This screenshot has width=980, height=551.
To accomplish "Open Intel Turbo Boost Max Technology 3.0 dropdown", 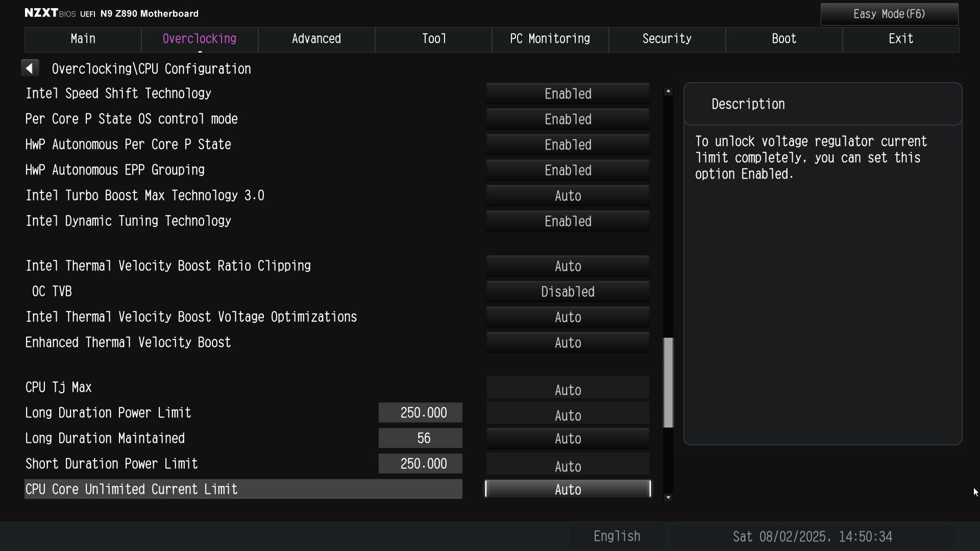I will [568, 196].
